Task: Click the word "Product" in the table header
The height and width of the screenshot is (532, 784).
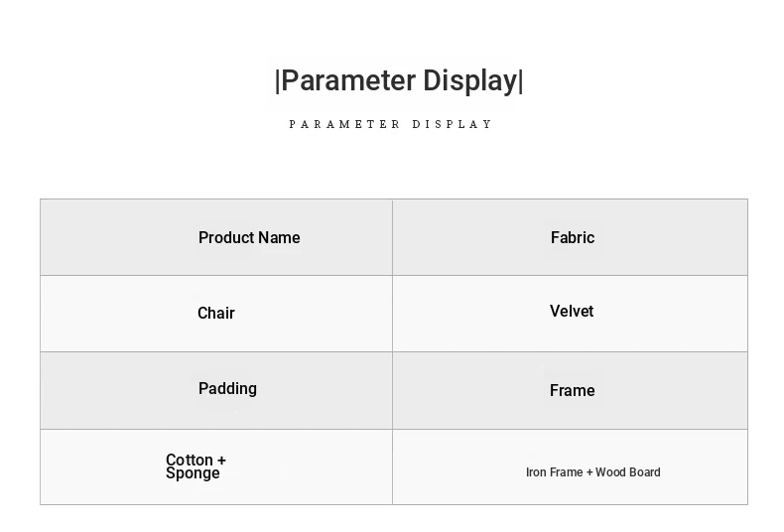Action: tap(228, 238)
